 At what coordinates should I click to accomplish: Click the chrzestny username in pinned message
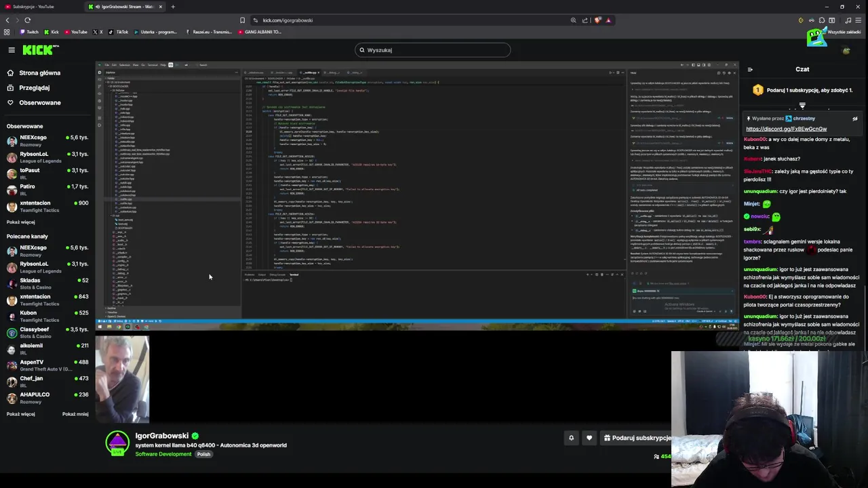point(804,119)
